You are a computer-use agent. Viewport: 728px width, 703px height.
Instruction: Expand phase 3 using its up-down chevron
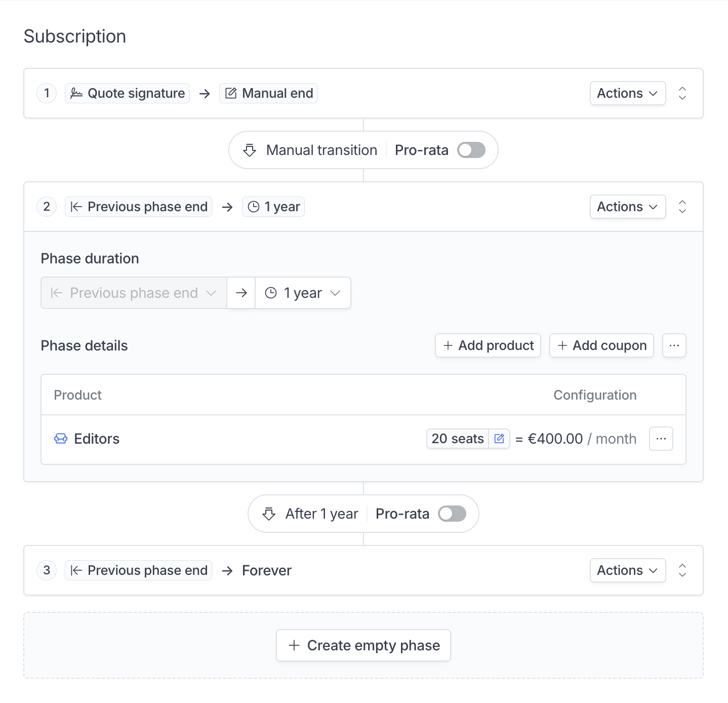click(682, 570)
